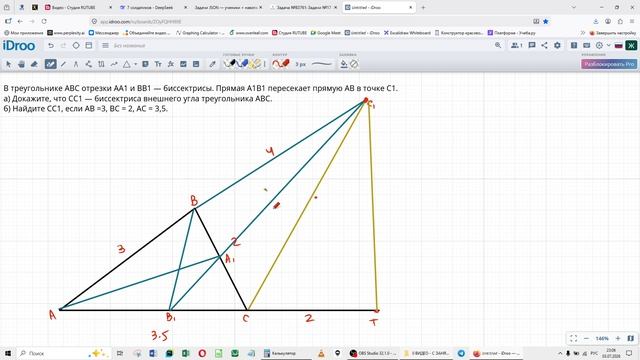Open the Opera icon in taskbar
The image size is (640, 360).
point(202,353)
